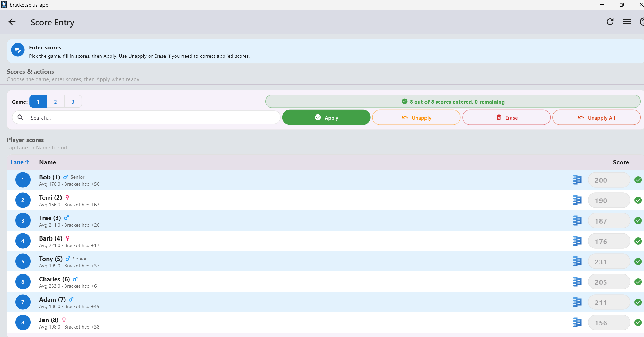Select player name Adam (7)
644x337 pixels.
52,299
